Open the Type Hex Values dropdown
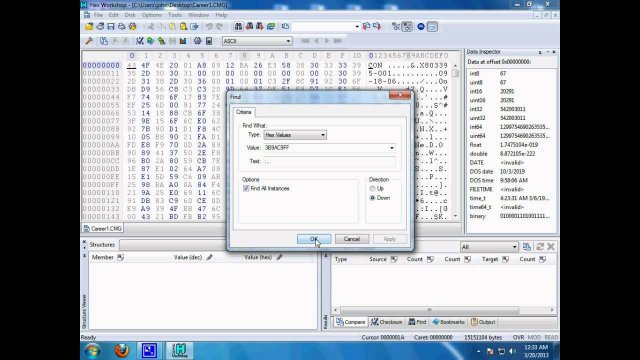 coord(295,135)
